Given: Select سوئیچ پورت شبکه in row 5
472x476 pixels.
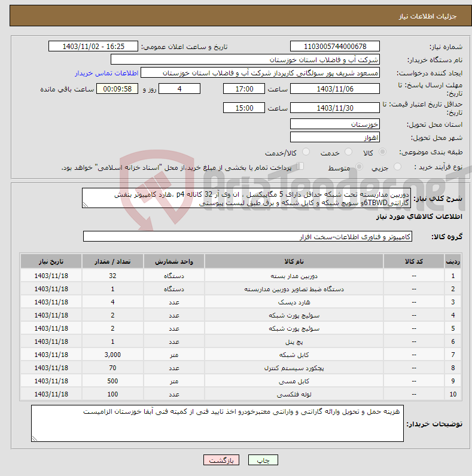Looking at the screenshot, I should pos(294,328).
